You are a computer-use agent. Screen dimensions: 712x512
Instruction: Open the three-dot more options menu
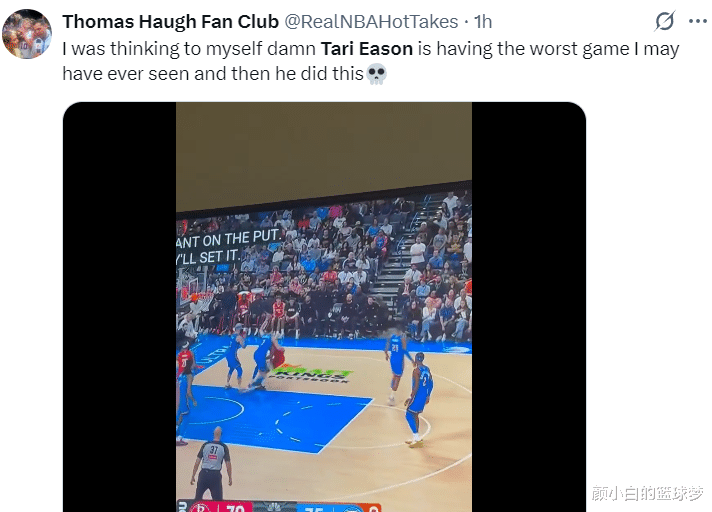click(697, 21)
